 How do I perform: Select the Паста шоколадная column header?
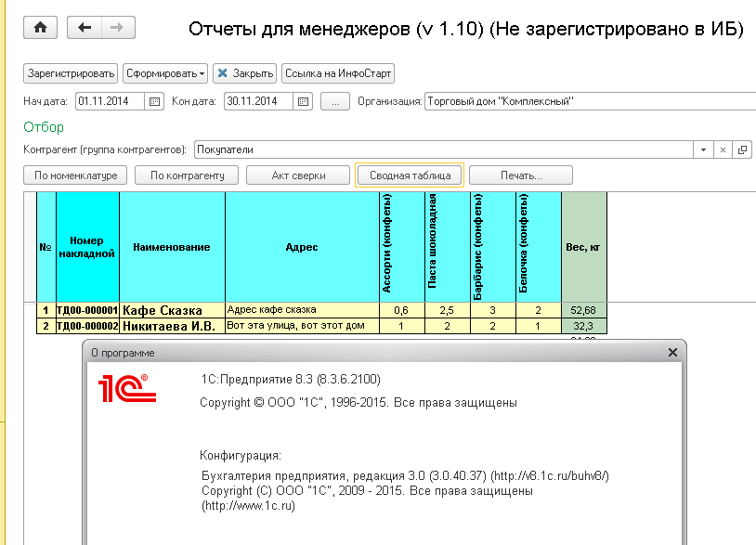coord(447,247)
